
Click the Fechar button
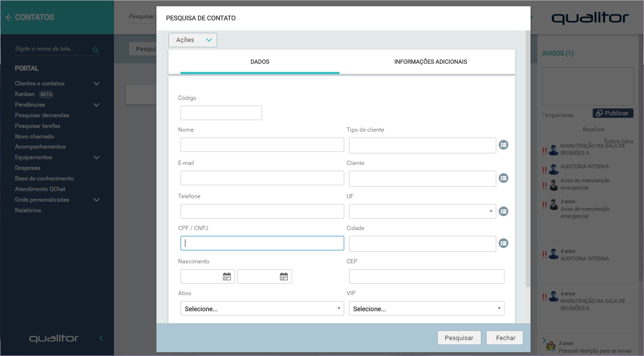[x=505, y=338]
